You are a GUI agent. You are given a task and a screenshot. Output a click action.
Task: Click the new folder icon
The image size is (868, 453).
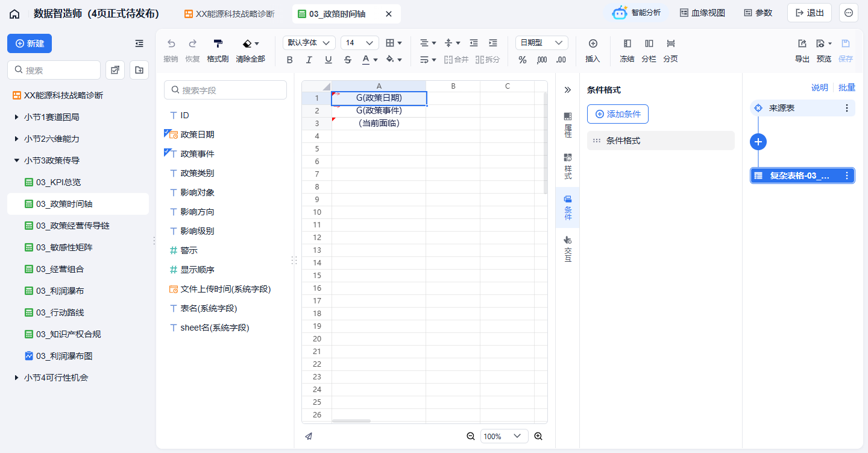(139, 70)
